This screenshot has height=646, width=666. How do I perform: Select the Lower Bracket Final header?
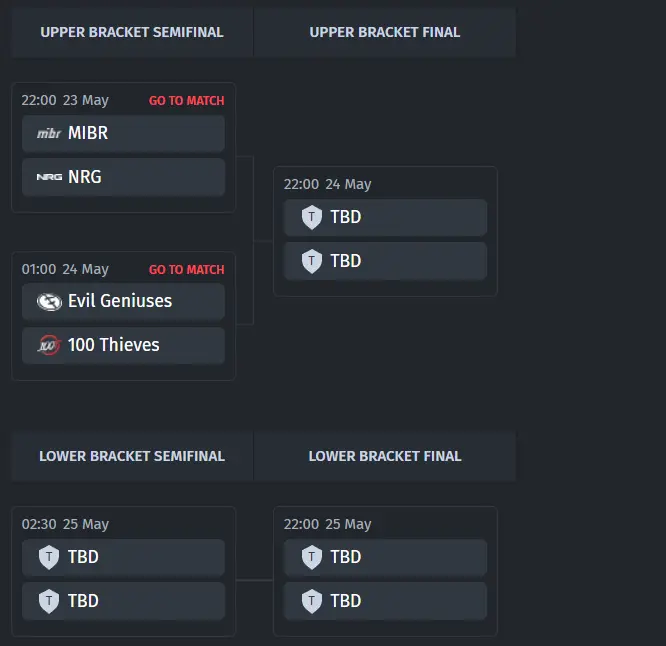click(385, 456)
